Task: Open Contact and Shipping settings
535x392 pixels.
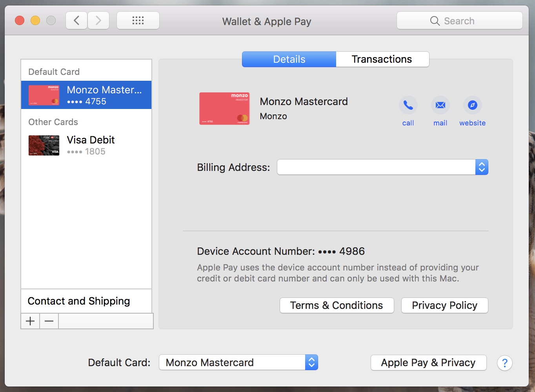Action: point(86,301)
